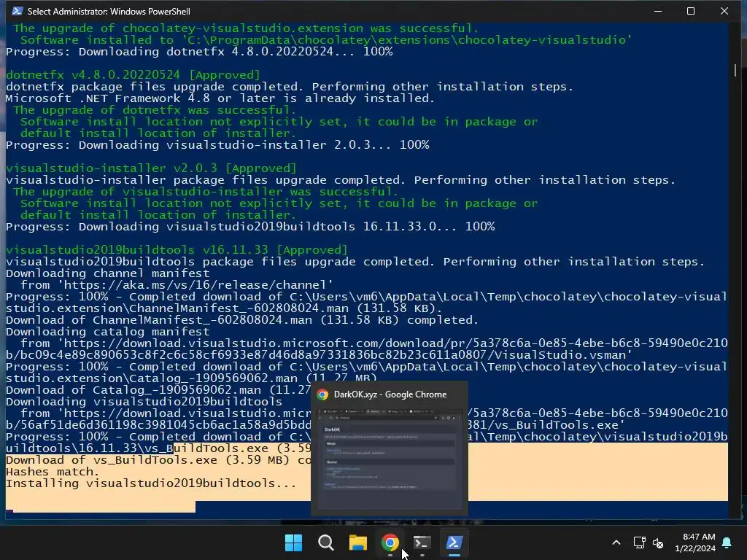Click the 'Installing visualstudio2019buildtools...' line

(x=150, y=483)
